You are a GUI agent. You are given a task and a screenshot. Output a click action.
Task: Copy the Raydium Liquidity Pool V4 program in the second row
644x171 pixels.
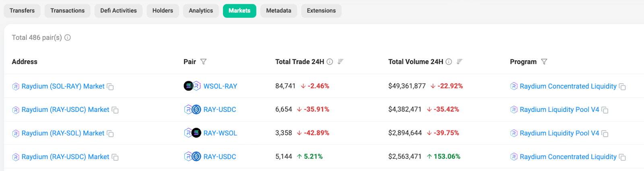point(605,110)
